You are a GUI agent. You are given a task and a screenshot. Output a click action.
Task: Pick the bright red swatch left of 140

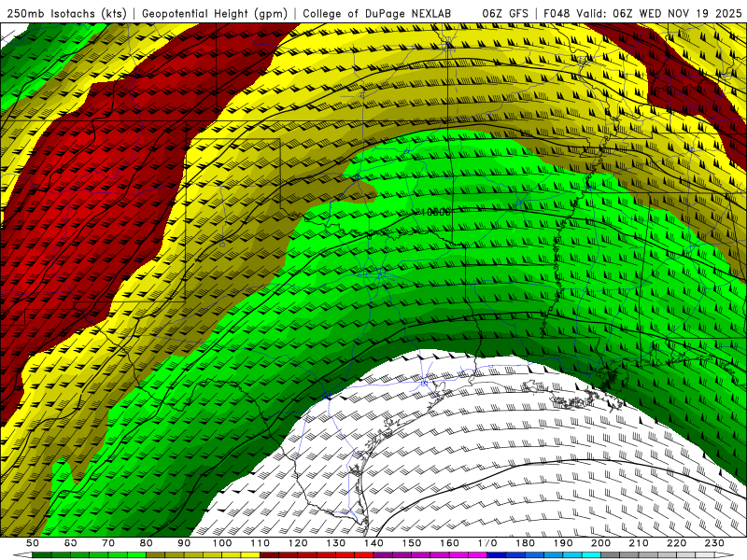pyautogui.click(x=364, y=555)
